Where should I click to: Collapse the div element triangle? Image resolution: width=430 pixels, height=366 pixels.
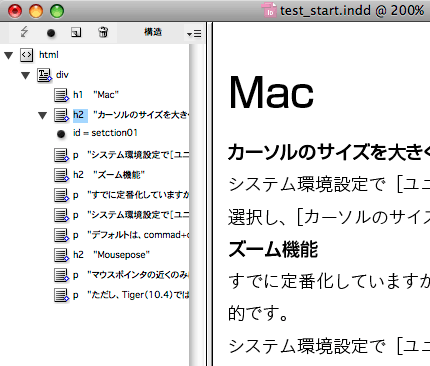click(x=26, y=75)
